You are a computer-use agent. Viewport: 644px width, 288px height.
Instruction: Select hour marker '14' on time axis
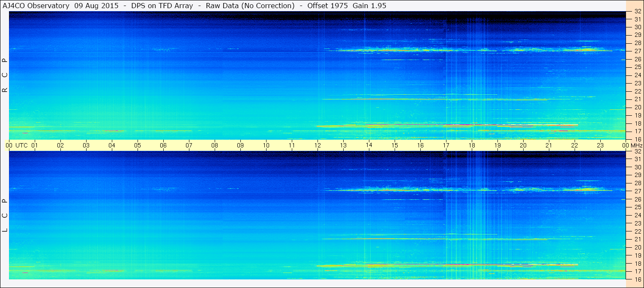point(369,145)
